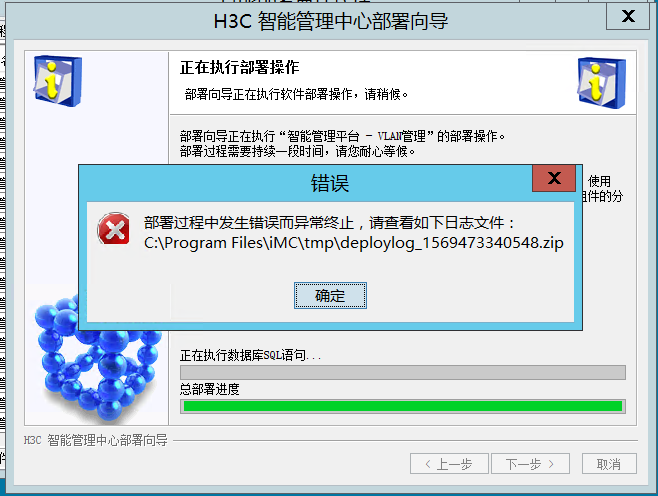Click the 正在执行数据库SQL语句 status label
This screenshot has height=496, width=658.
click(x=251, y=355)
